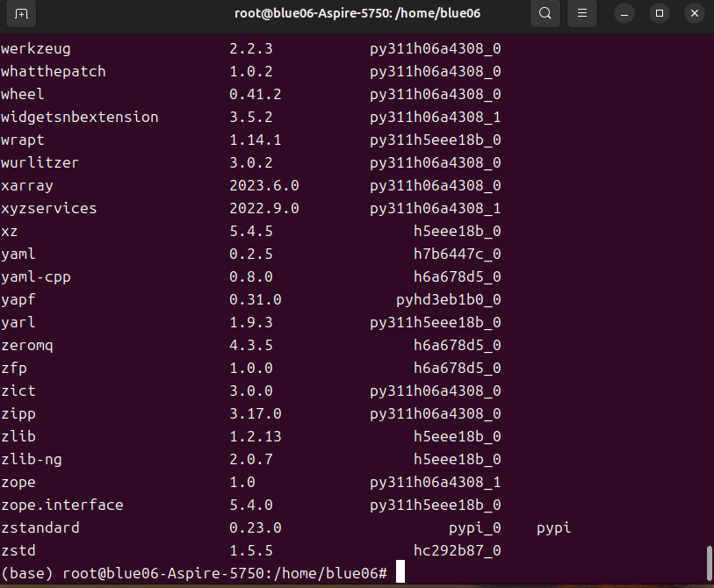Close the terminal window
This screenshot has height=588, width=714.
(x=694, y=14)
